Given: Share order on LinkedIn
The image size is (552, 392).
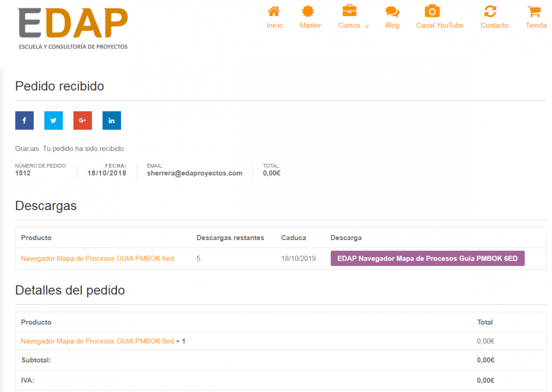Looking at the screenshot, I should pos(111,121).
